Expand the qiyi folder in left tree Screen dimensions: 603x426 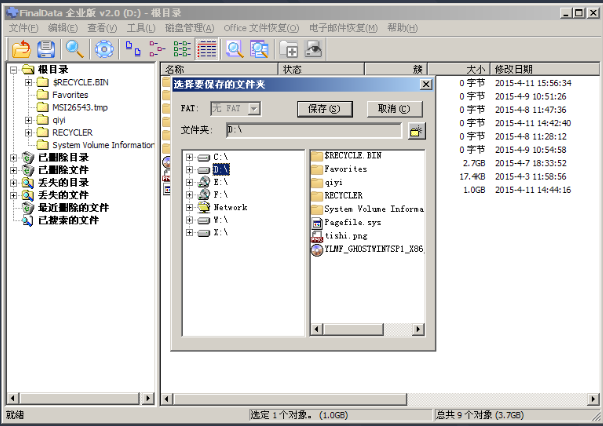coord(28,120)
